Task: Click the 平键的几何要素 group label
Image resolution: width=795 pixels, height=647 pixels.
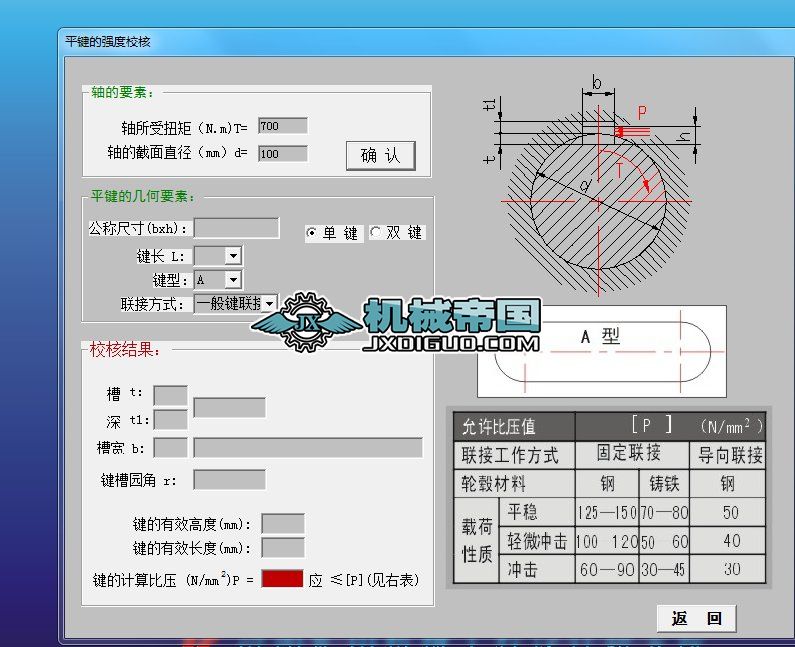Action: [143, 196]
